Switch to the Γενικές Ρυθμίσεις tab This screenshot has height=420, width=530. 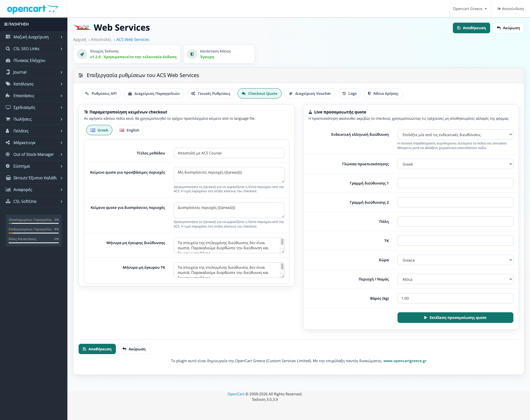click(211, 93)
